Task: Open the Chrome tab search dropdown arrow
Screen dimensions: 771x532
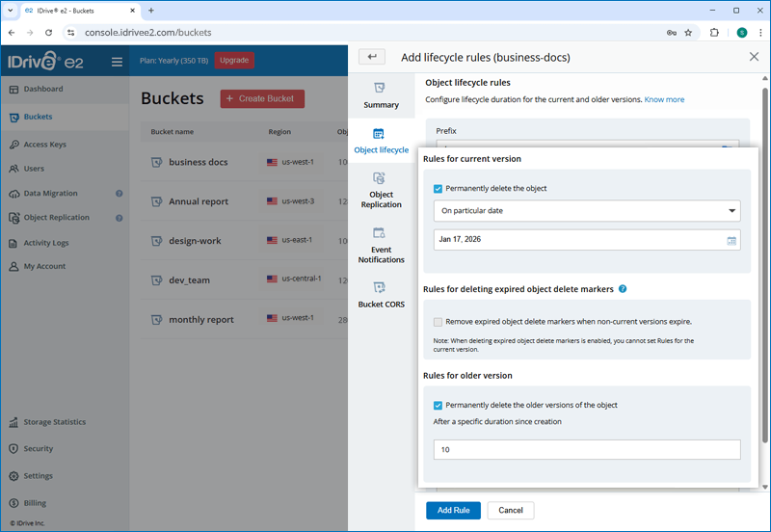Action: 10,10
